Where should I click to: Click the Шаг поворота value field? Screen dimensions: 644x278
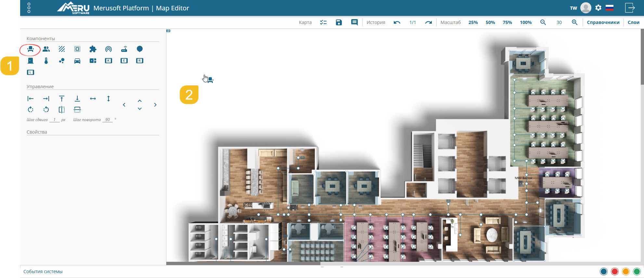108,120
